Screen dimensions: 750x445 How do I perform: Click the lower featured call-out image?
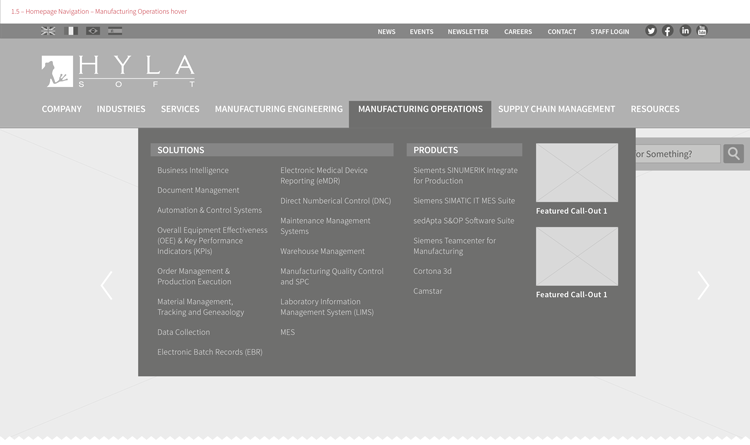[x=577, y=256]
